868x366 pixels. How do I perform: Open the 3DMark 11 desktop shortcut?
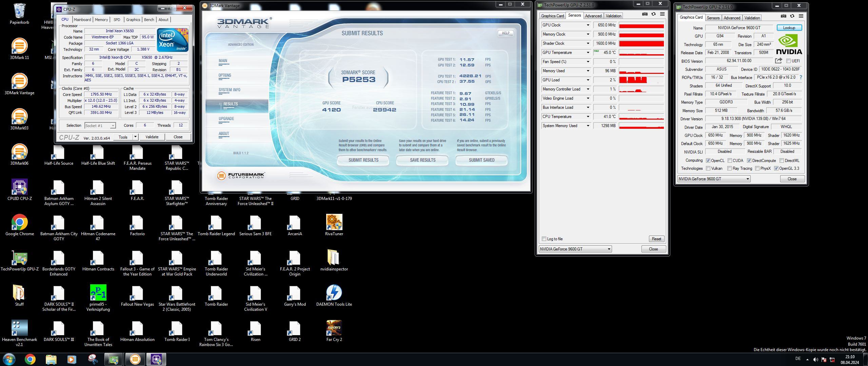19,49
